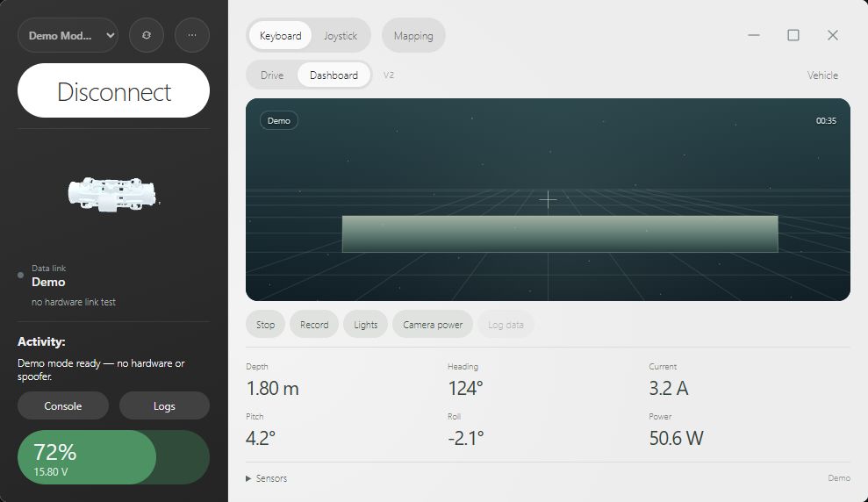Open the Console panel
Screen dimensions: 868x502
(63, 405)
